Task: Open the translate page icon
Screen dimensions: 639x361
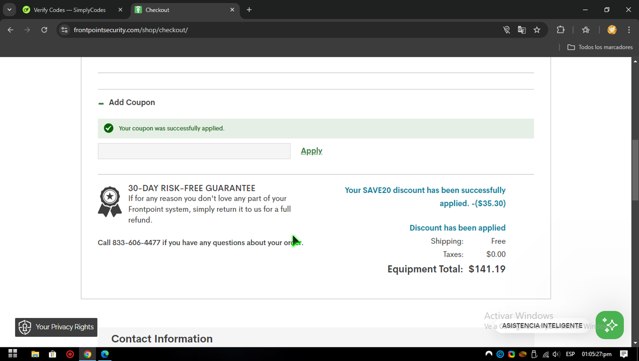Action: coord(522,30)
